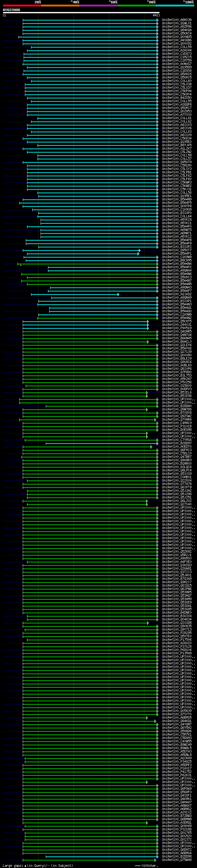Select hit label UniRef100_Q27139

(x=177, y=352)
